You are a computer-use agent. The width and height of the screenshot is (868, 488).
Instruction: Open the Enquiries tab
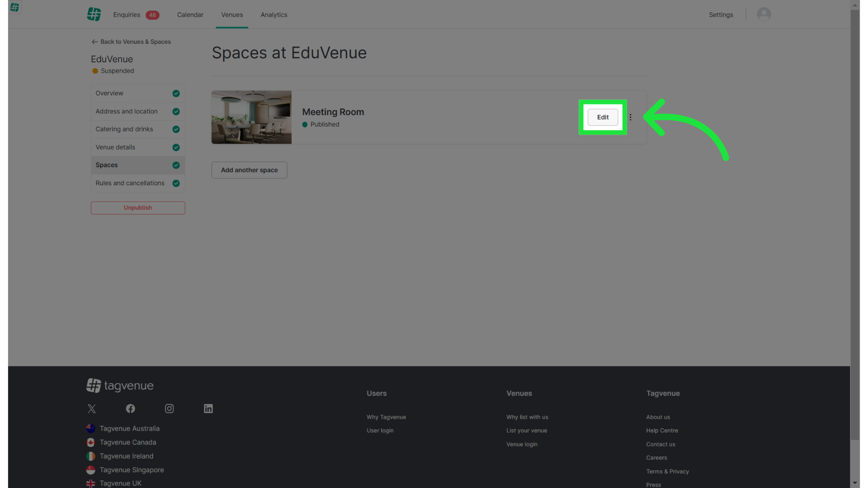click(127, 15)
